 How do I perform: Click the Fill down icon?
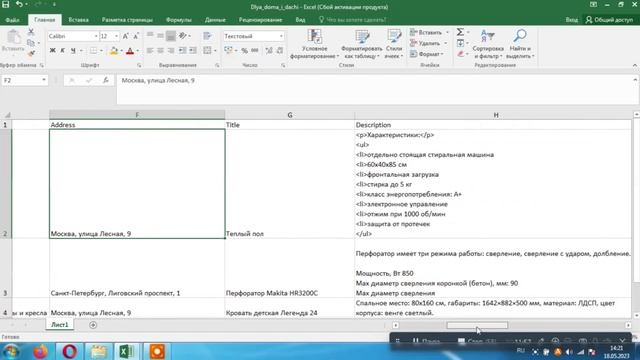[x=460, y=43]
